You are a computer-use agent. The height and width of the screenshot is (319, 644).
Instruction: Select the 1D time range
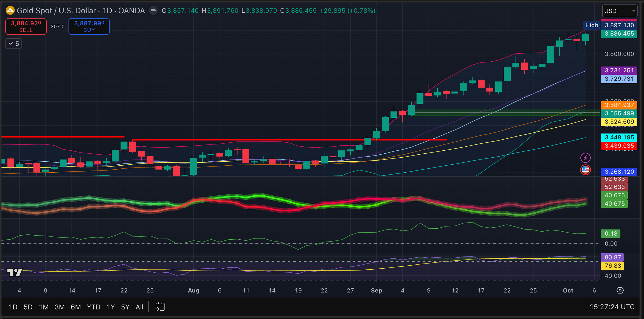click(13, 307)
